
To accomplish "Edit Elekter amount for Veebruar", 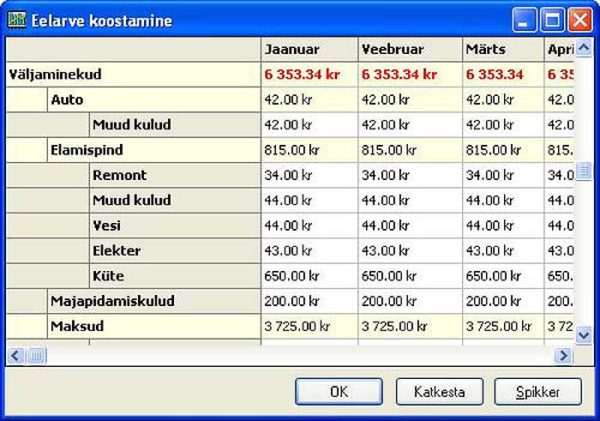I will pyautogui.click(x=408, y=250).
